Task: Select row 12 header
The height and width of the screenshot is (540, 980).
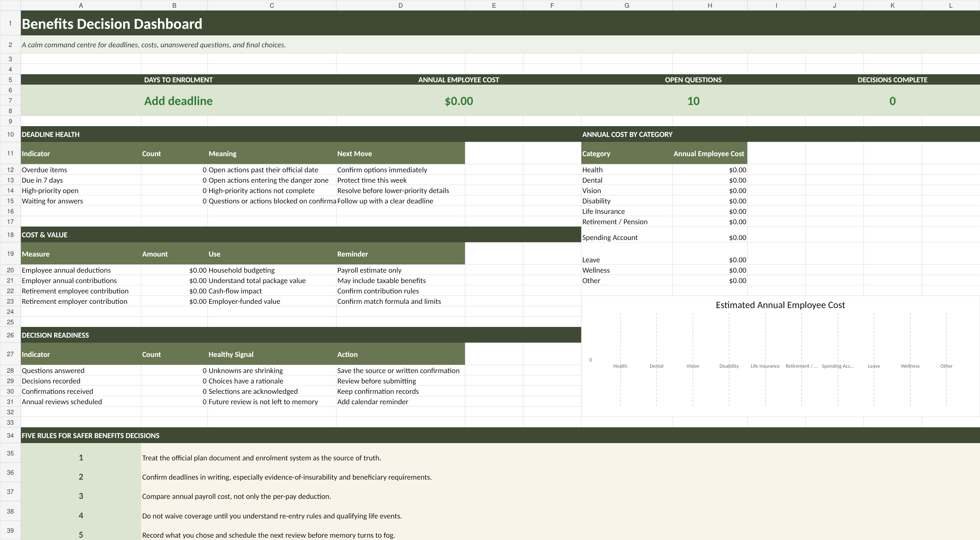Action: coord(10,170)
